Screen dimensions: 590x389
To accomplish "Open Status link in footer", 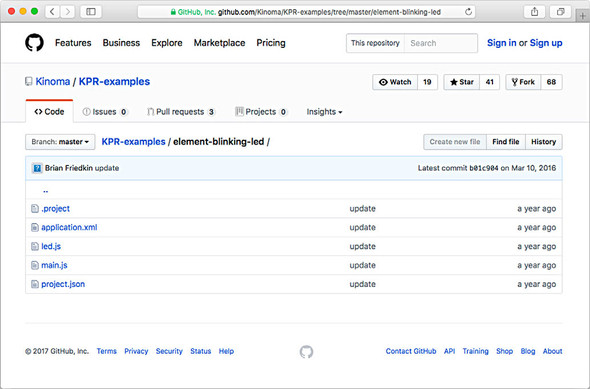I will (x=201, y=351).
